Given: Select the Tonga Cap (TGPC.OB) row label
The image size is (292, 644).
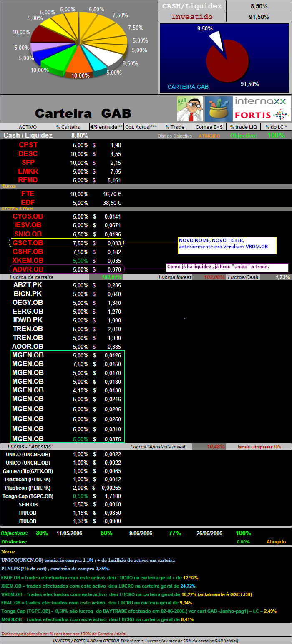Looking at the screenshot, I should click(28, 496).
